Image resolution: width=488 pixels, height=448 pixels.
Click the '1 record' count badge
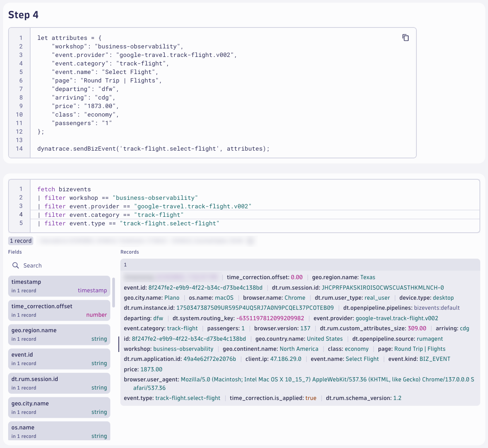pyautogui.click(x=21, y=241)
